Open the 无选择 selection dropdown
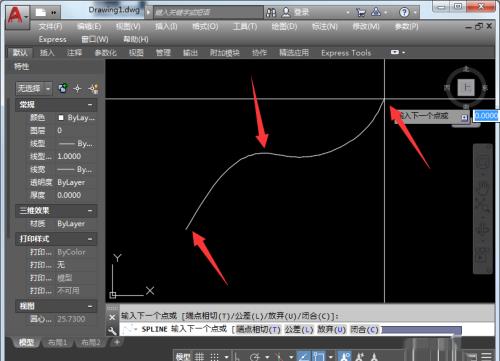The width and height of the screenshot is (500, 361). [x=34, y=89]
